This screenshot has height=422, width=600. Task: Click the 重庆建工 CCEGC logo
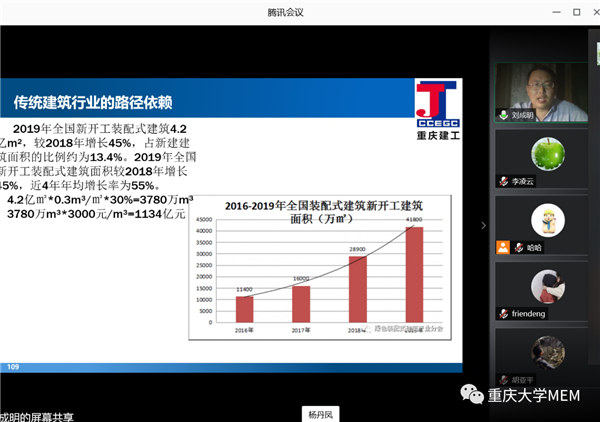tap(438, 110)
